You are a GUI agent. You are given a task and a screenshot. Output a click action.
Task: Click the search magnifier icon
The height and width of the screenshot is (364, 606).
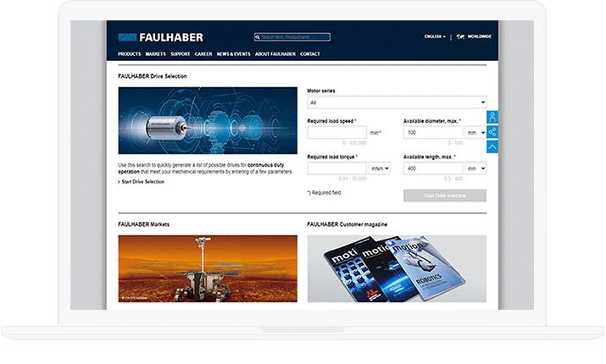click(258, 37)
